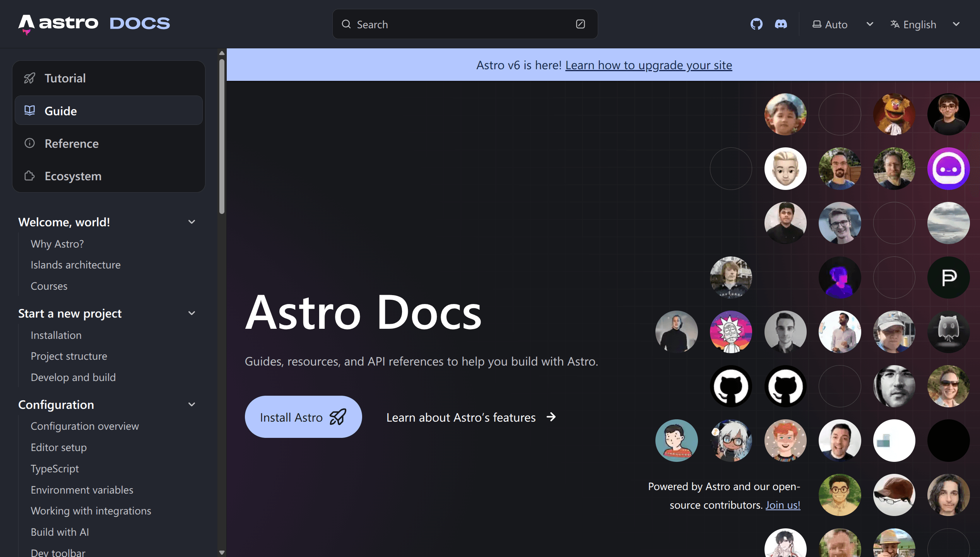Open the dark ghost cat contributor avatar

948,332
